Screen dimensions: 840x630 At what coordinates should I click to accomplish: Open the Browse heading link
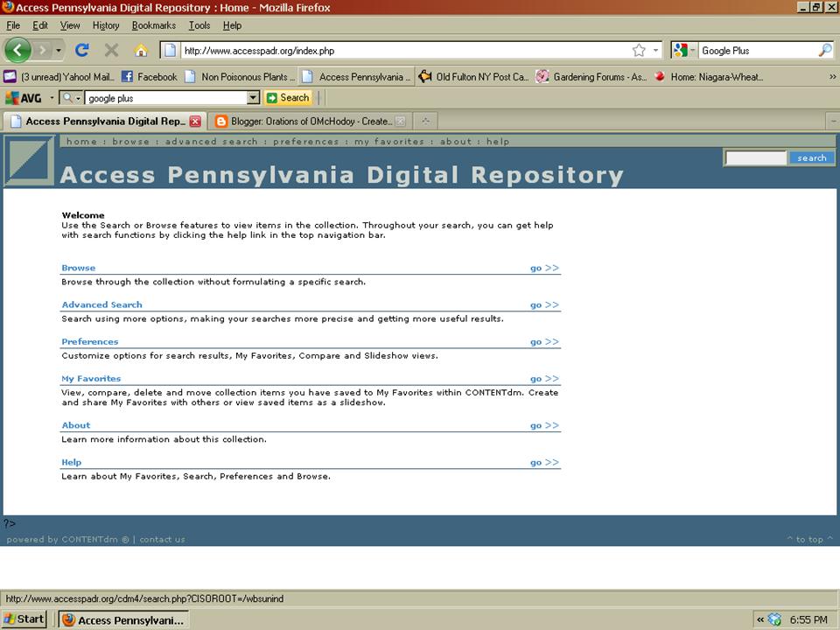coord(78,268)
